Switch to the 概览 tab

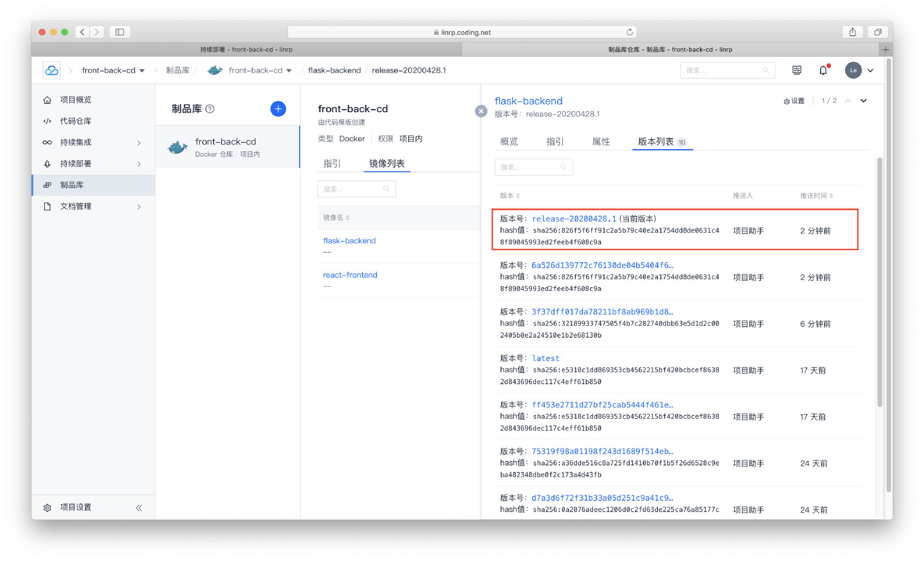(509, 142)
